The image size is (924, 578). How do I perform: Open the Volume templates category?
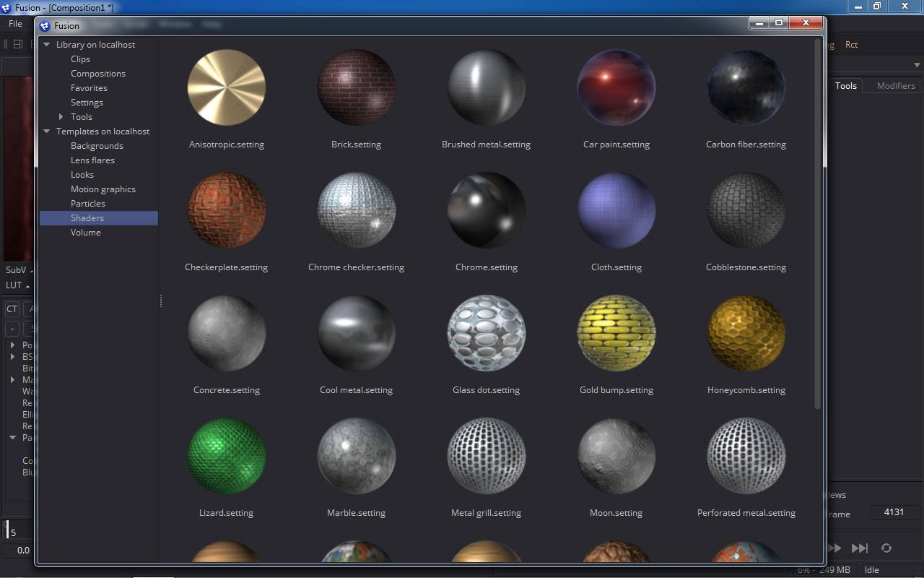(86, 233)
